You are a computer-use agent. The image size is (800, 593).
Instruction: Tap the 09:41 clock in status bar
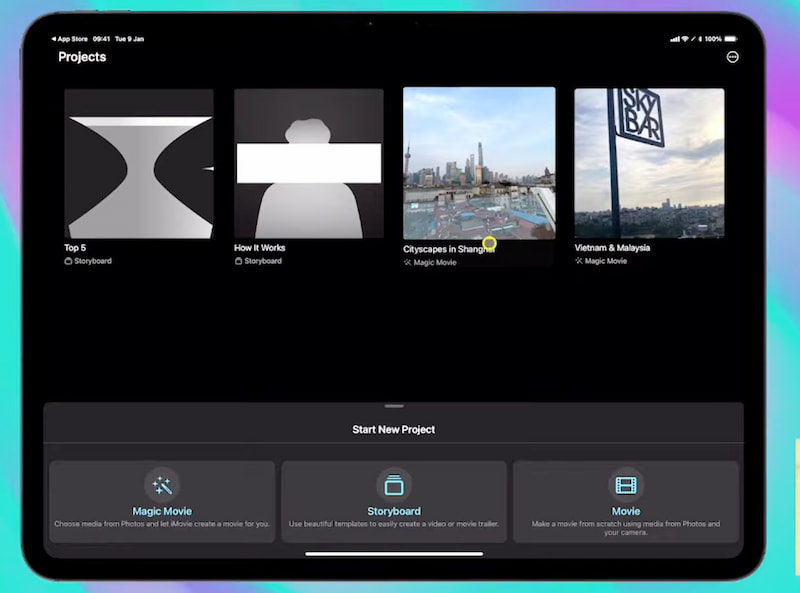[x=102, y=39]
